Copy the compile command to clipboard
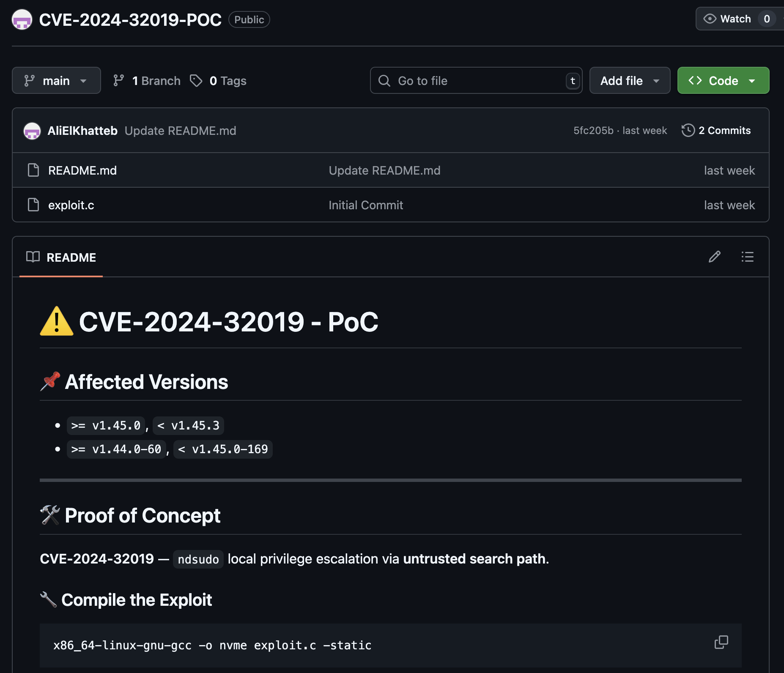784x673 pixels. point(721,642)
